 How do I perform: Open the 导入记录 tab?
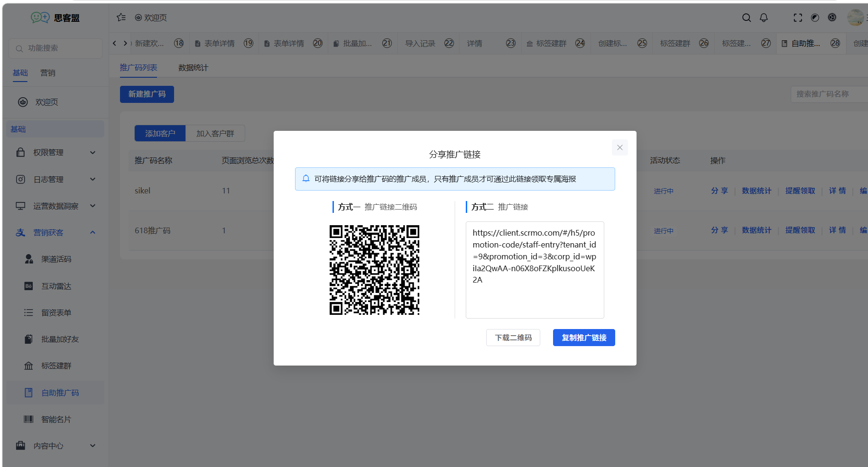pos(429,43)
